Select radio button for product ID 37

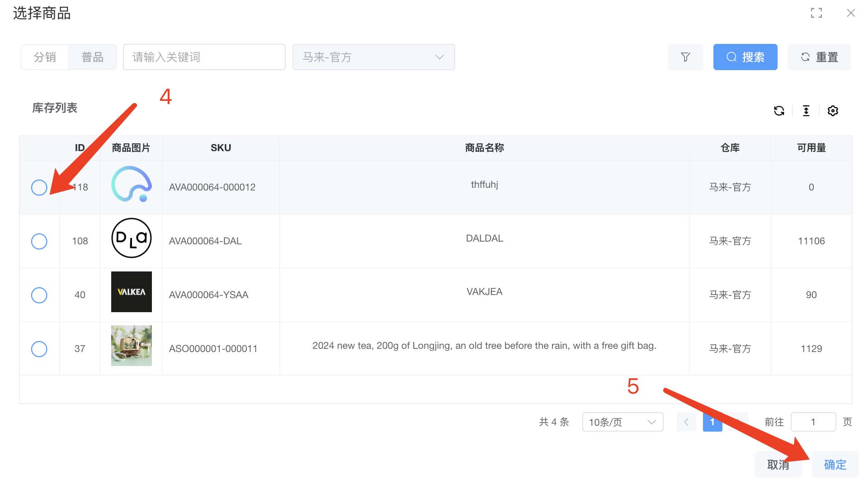pos(39,349)
